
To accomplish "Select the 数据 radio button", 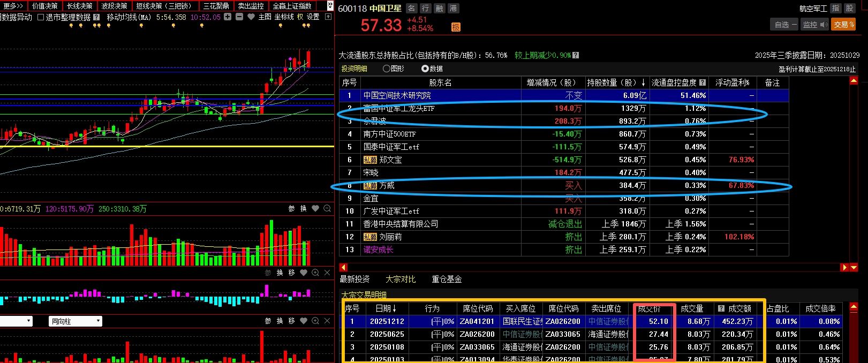I will pos(425,69).
